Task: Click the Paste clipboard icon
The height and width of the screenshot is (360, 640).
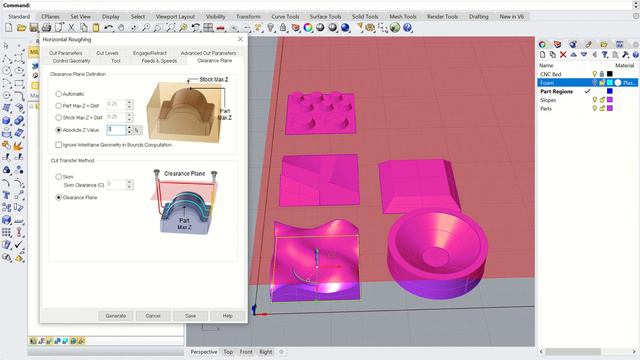Action: [96, 27]
